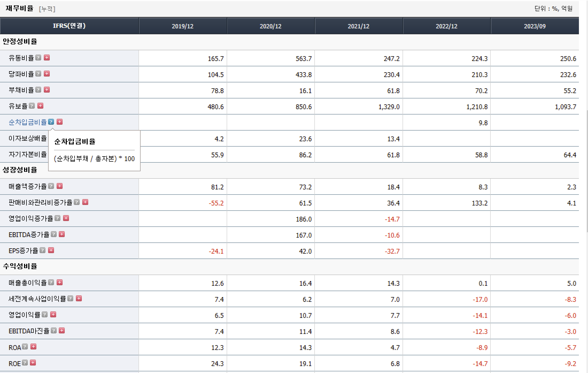The image size is (588, 373).
Task: Click the help icon next to EBITDA마진율
Action: coord(54,331)
